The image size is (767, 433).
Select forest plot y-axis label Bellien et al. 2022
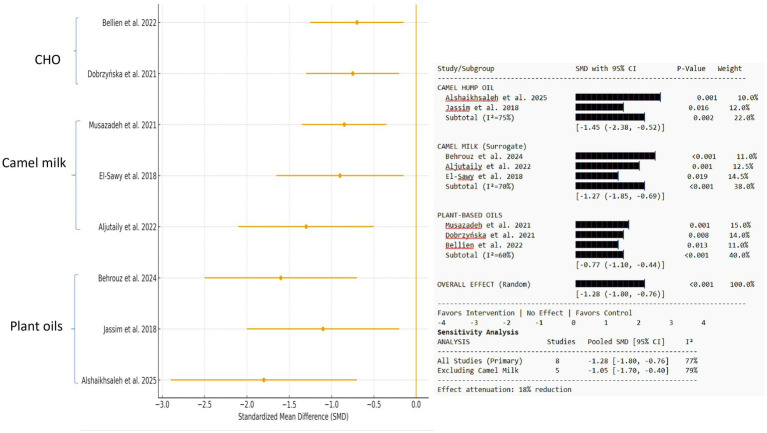pos(129,23)
